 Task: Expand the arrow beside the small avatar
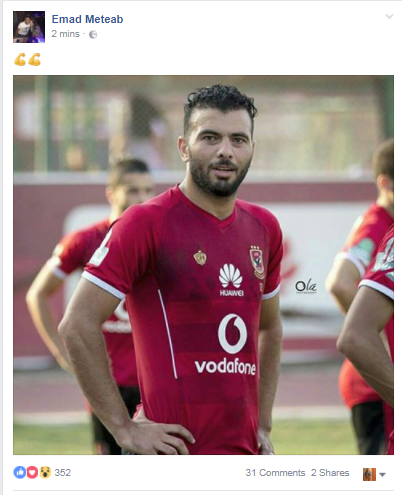click(x=383, y=474)
